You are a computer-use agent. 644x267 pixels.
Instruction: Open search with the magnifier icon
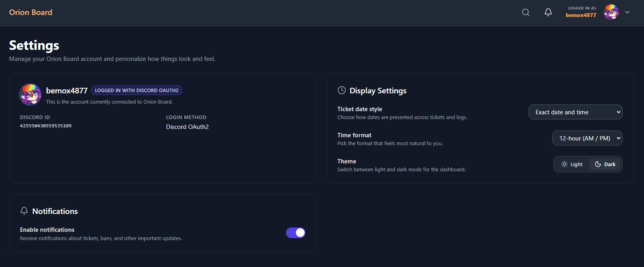[526, 12]
